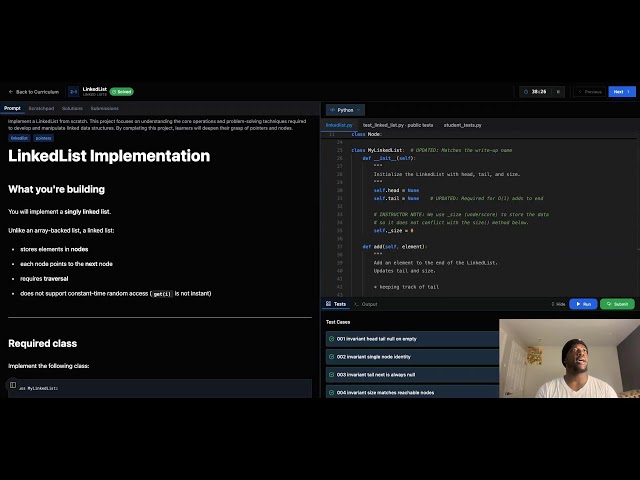640x480 pixels.
Task: Open the student_tests.py file tab
Action: point(462,125)
